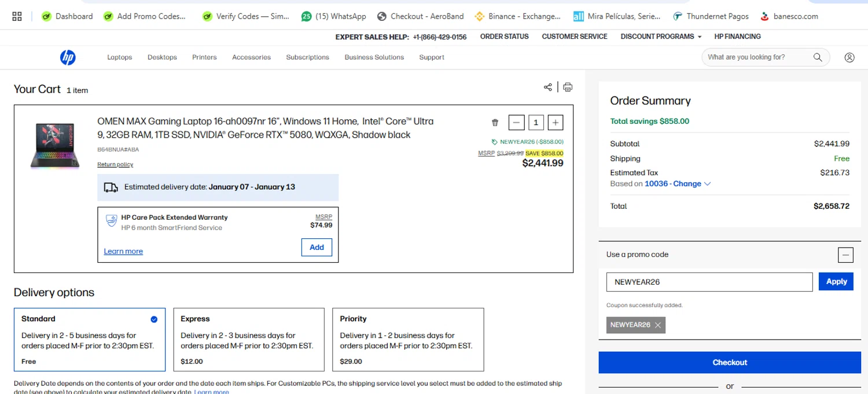Screen dimensions: 868x394
Task: Click the HP logo
Action: 68,57
